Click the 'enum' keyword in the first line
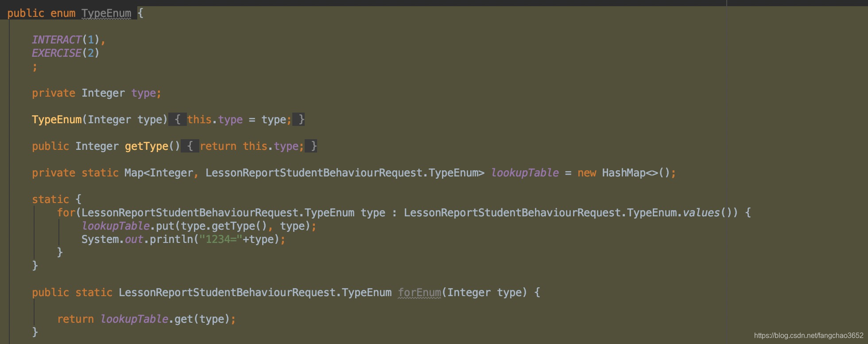 coord(63,13)
